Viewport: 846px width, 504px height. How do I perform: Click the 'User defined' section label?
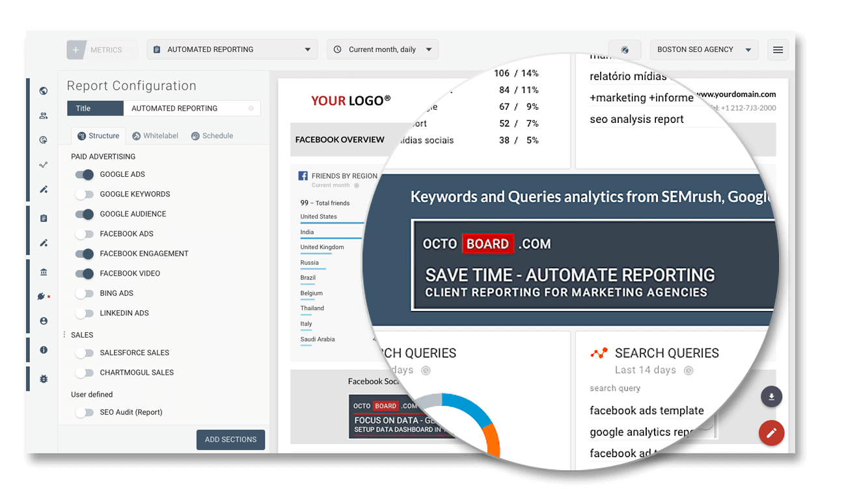92,395
